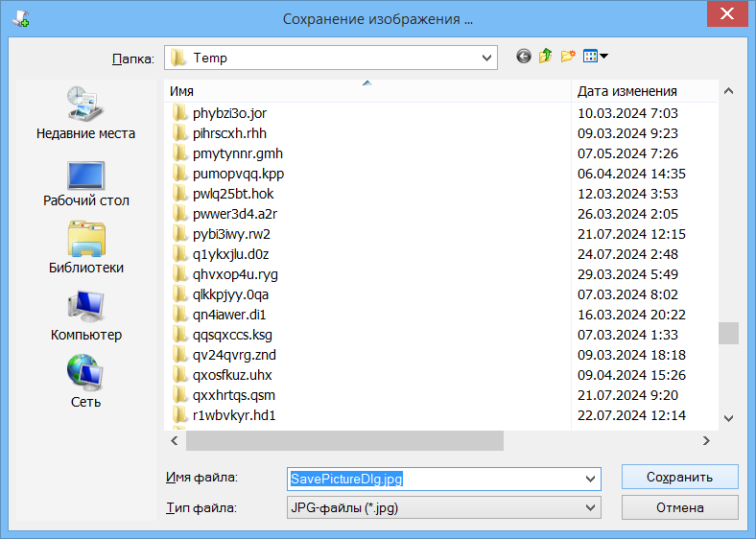
Task: Go back to the last visited folder
Action: (x=524, y=57)
